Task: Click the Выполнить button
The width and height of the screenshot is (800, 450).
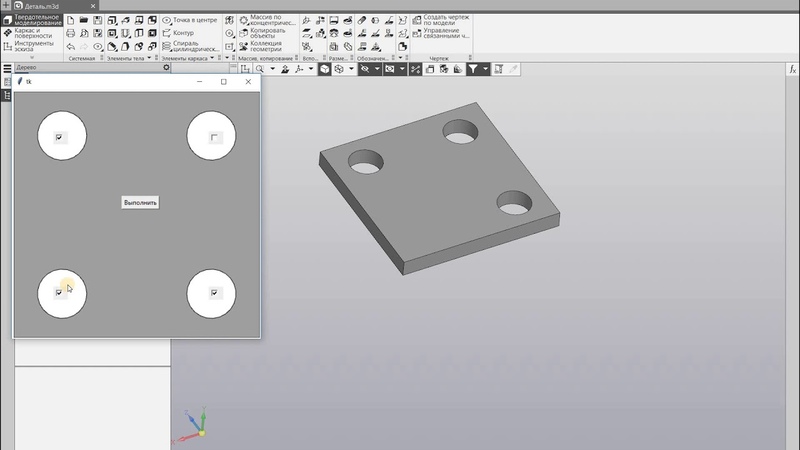Action: [x=140, y=203]
